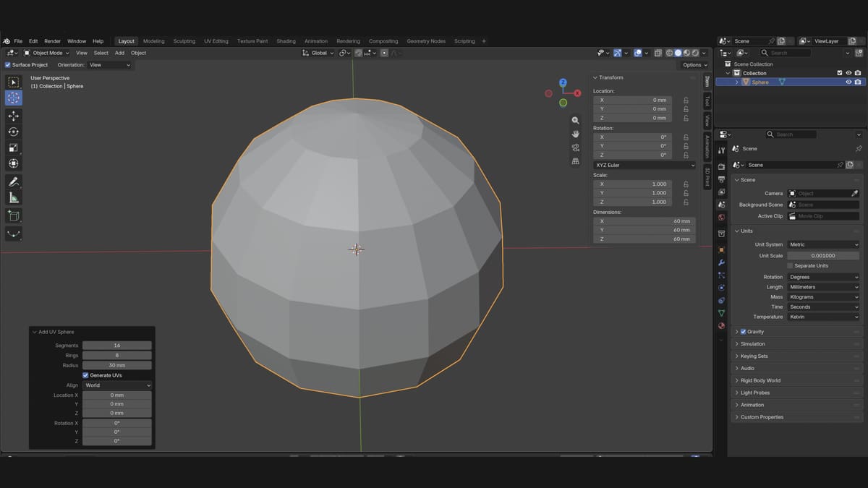Image resolution: width=868 pixels, height=488 pixels.
Task: Click the add workspace plus button
Action: pos(484,41)
